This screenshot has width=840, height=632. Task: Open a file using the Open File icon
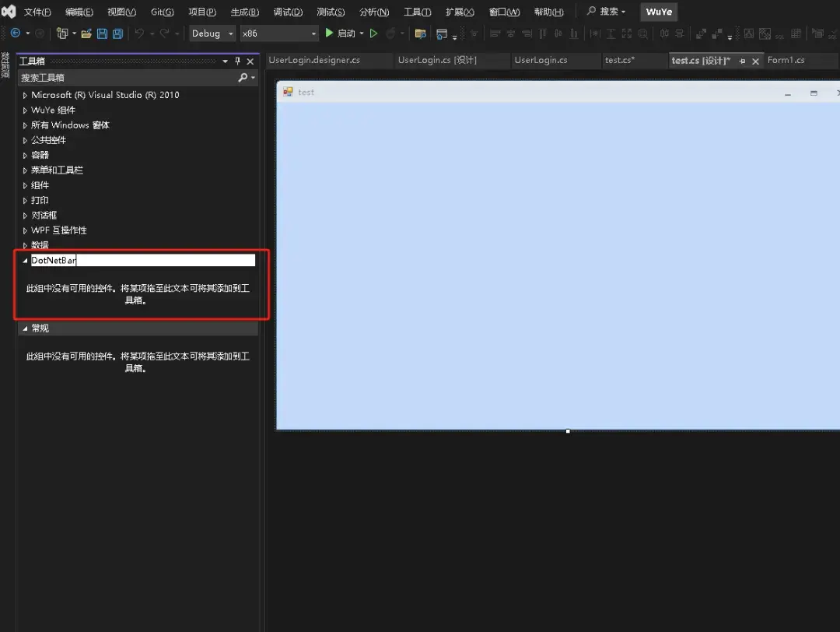click(x=85, y=33)
